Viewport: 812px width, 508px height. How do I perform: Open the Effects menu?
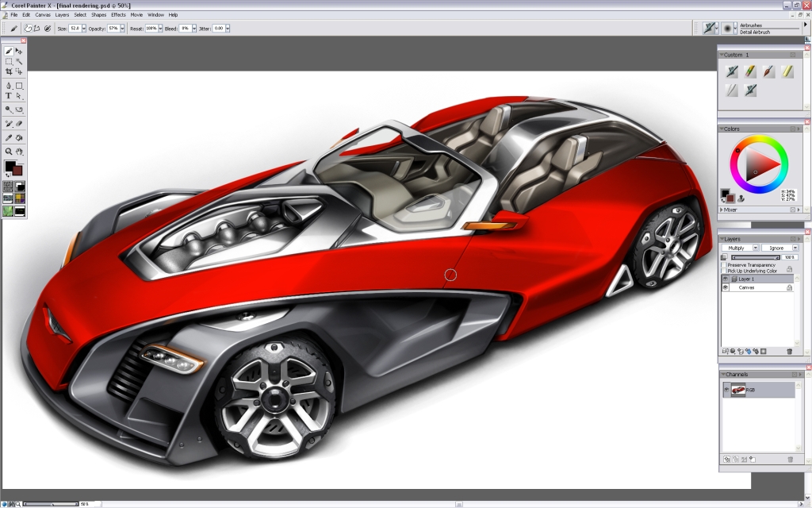[x=117, y=14]
